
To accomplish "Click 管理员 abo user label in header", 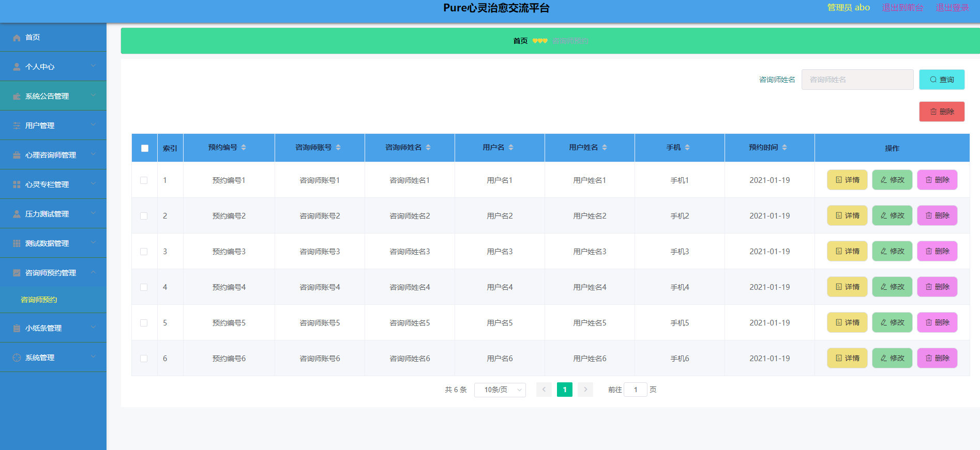I will click(x=849, y=8).
